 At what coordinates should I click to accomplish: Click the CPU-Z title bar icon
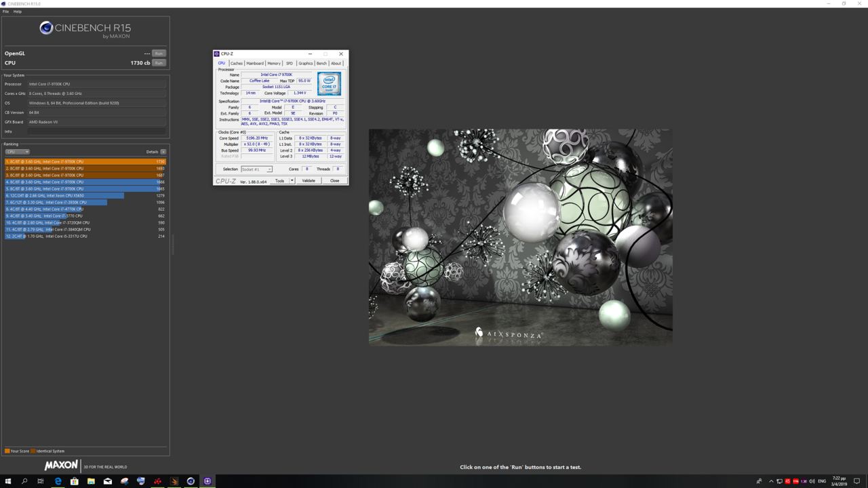[217, 54]
